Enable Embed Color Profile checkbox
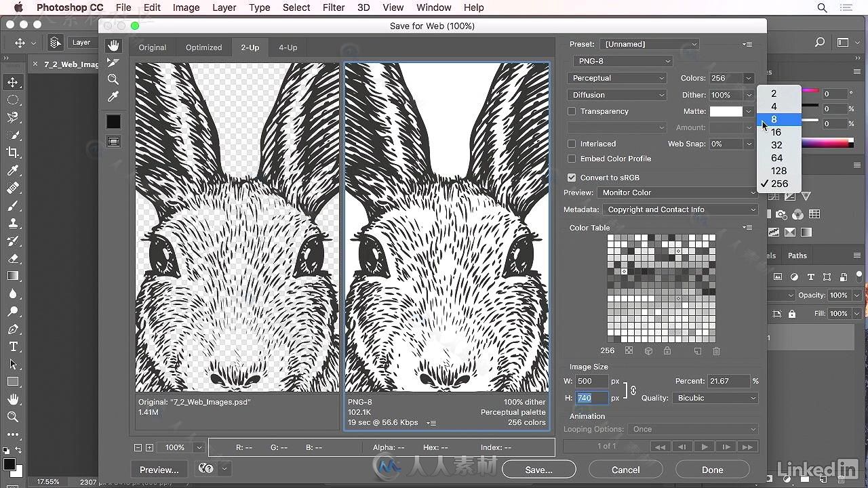Screen dimensions: 868x488 (572, 159)
